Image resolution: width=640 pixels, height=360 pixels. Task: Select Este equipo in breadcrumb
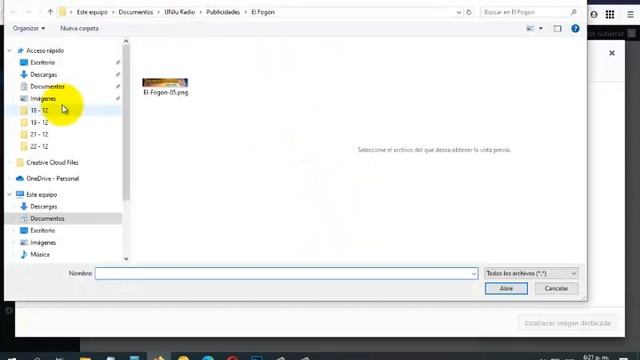(92, 12)
